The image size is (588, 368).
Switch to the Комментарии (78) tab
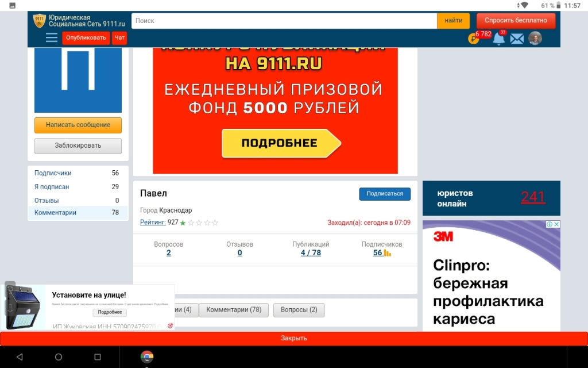234,310
